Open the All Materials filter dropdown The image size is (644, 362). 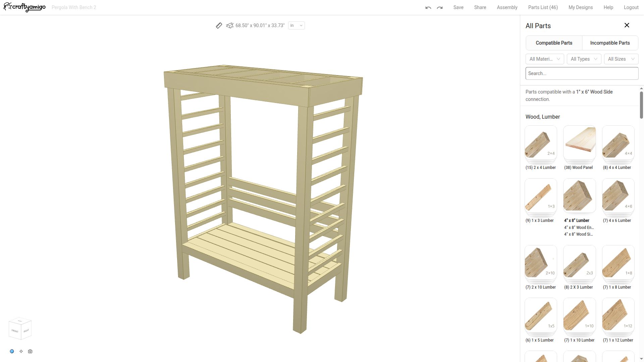[545, 59]
